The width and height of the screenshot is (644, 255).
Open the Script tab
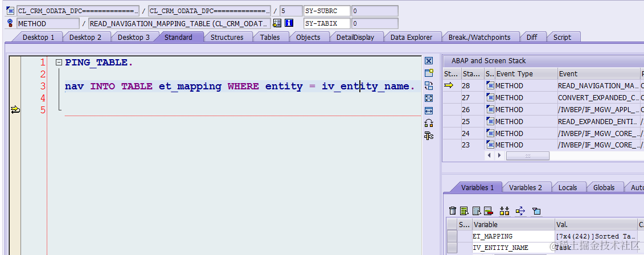(562, 37)
